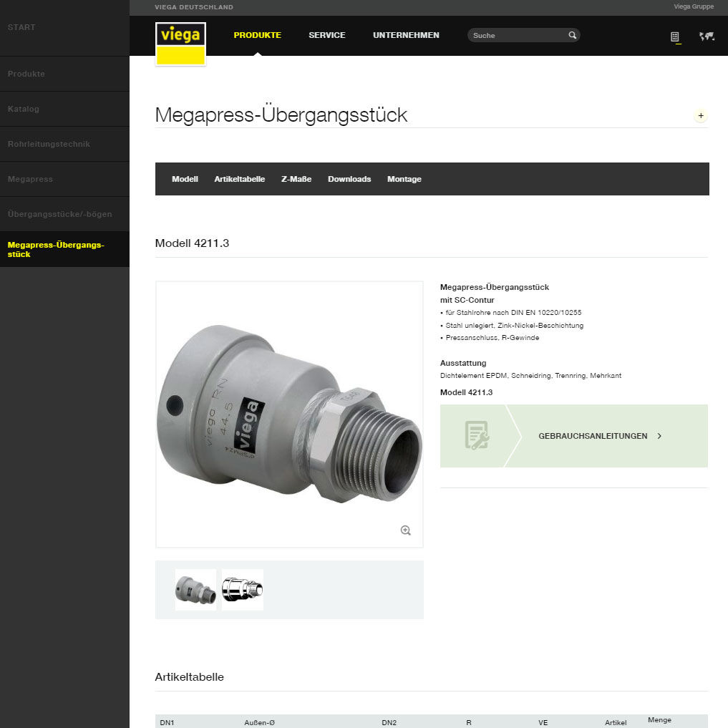Image resolution: width=728 pixels, height=728 pixels.
Task: Click the chevron next to Gebrauchsanleitungen
Action: coord(659,436)
